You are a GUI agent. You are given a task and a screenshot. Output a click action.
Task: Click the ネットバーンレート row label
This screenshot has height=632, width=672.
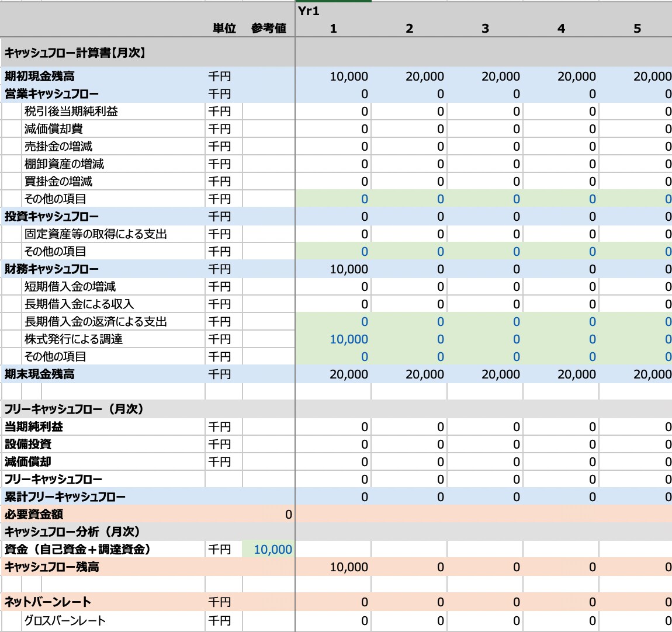coord(47,602)
